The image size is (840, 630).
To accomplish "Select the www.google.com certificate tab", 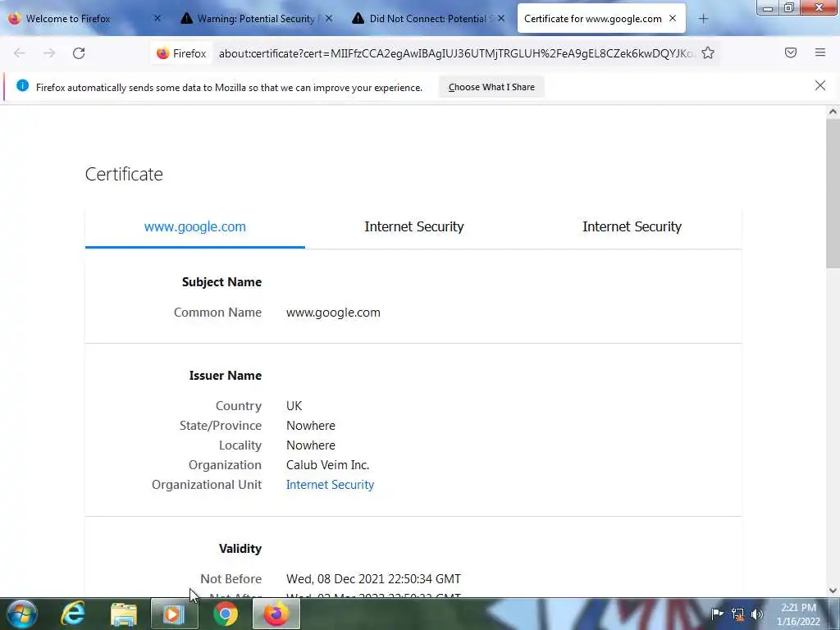I will point(195,226).
